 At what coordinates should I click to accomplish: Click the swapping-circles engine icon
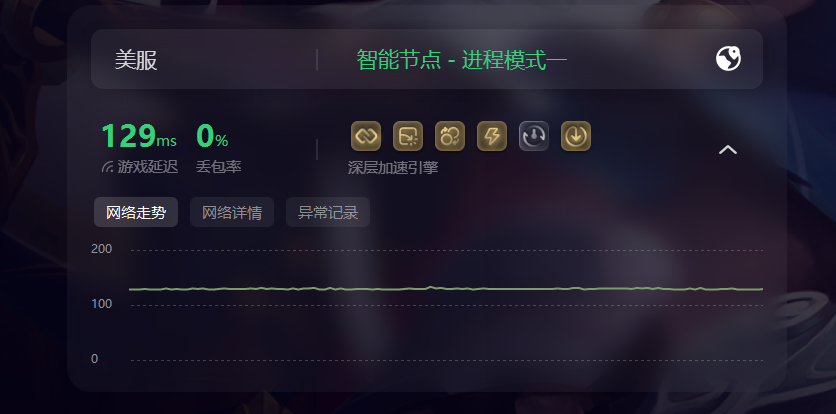pos(450,136)
